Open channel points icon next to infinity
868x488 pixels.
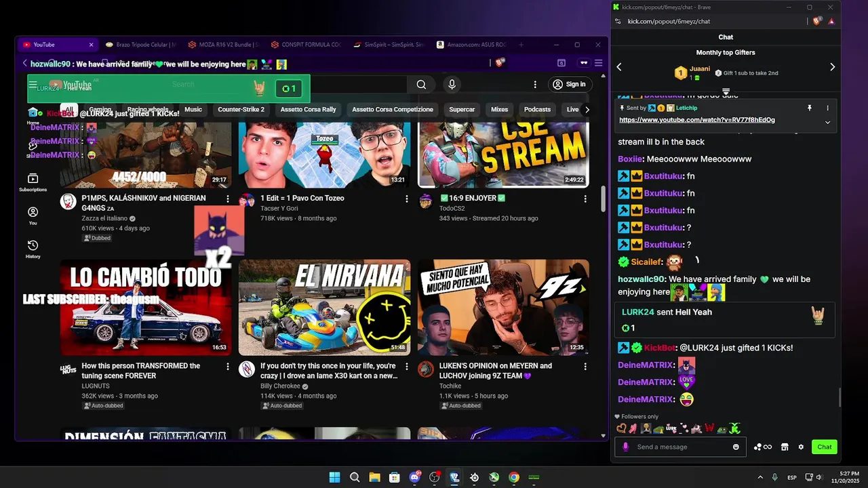click(757, 447)
